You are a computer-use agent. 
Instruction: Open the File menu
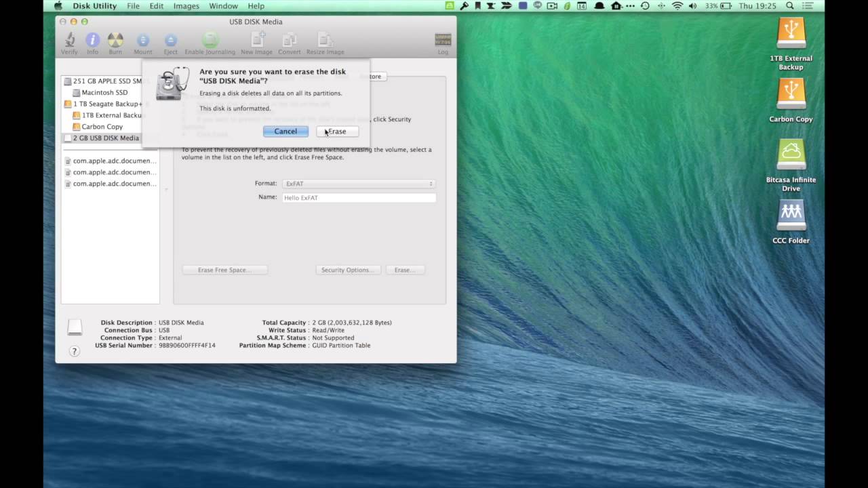(x=133, y=5)
